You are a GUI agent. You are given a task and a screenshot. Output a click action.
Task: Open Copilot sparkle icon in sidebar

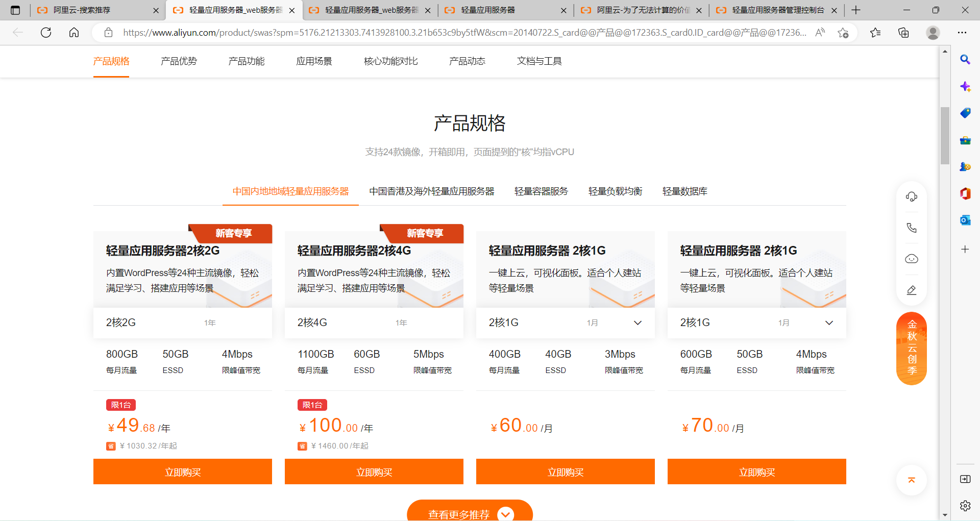pyautogui.click(x=965, y=86)
